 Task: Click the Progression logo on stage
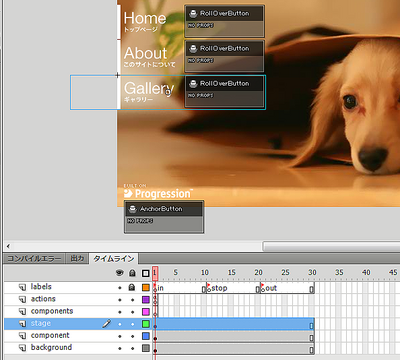(158, 193)
